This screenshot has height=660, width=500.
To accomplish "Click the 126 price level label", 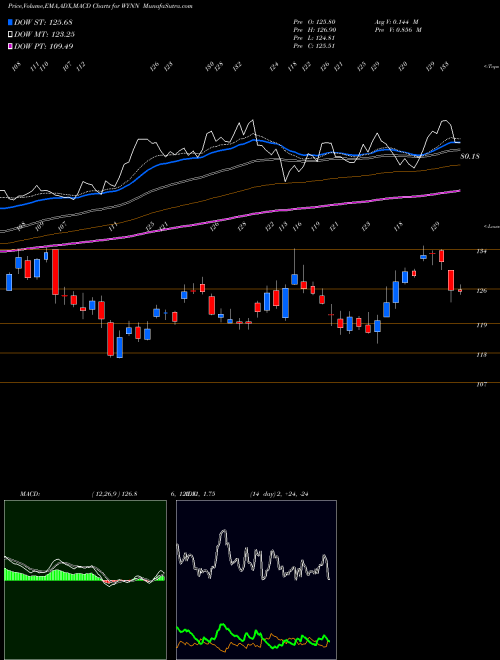I will (x=482, y=290).
